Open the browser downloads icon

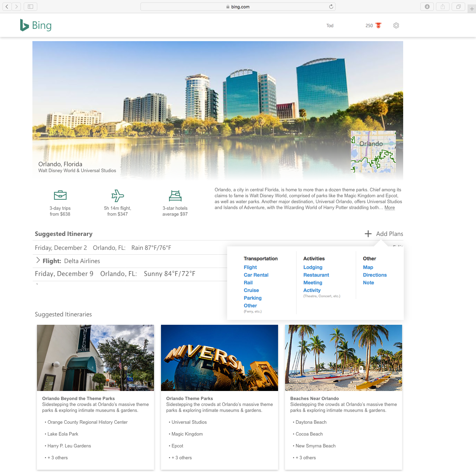coord(427,6)
